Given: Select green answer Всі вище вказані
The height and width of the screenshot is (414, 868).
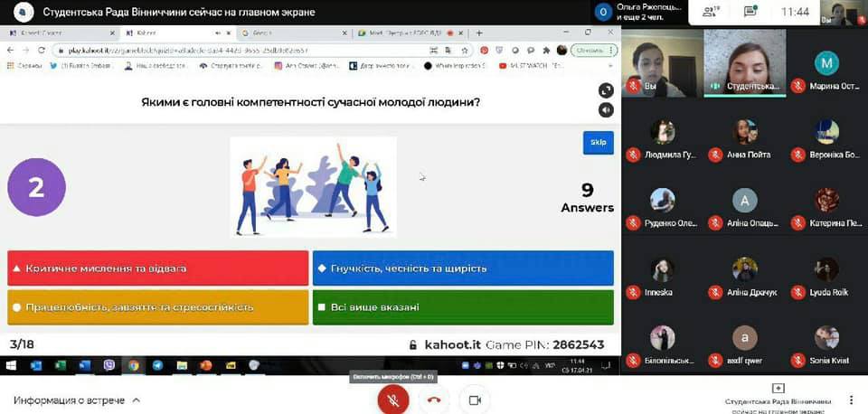Looking at the screenshot, I should click(x=463, y=307).
